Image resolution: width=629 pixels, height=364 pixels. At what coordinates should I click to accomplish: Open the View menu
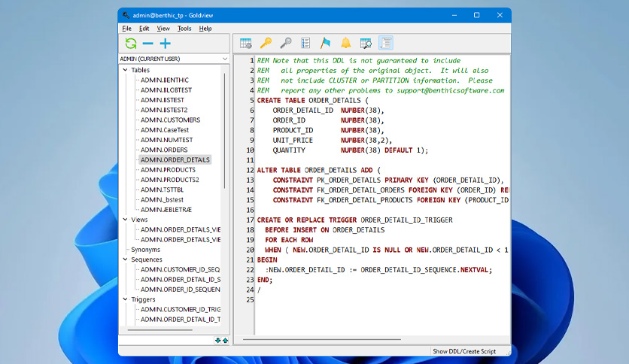163,29
